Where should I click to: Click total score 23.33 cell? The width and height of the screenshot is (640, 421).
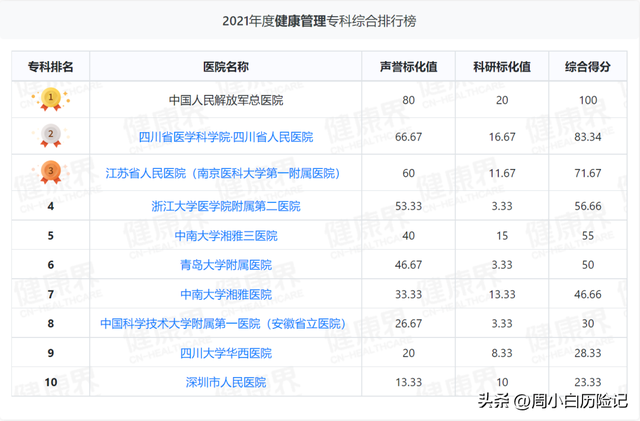tap(588, 383)
